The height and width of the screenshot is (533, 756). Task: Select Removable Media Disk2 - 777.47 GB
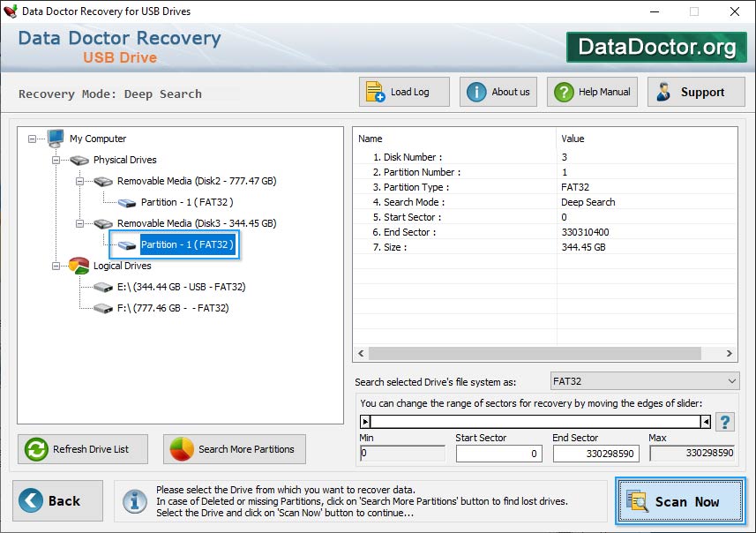tap(197, 182)
